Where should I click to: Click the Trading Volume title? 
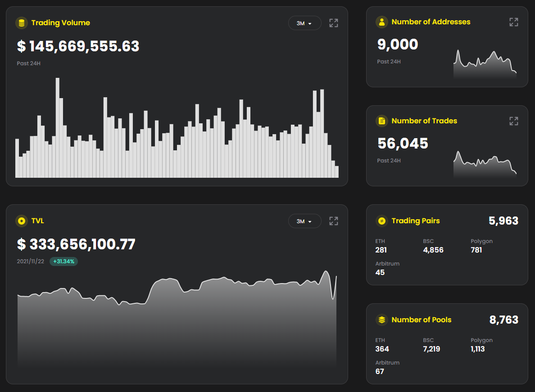[61, 23]
